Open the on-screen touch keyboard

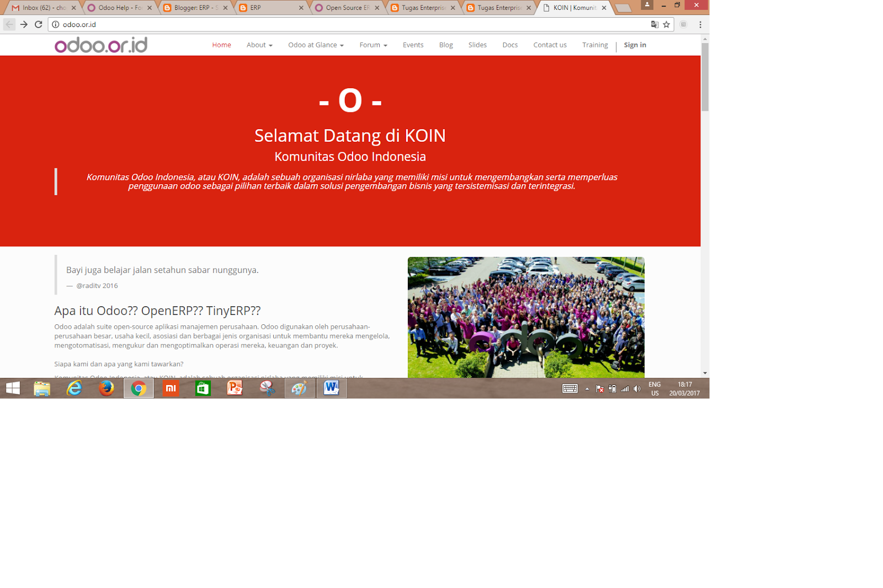[570, 388]
